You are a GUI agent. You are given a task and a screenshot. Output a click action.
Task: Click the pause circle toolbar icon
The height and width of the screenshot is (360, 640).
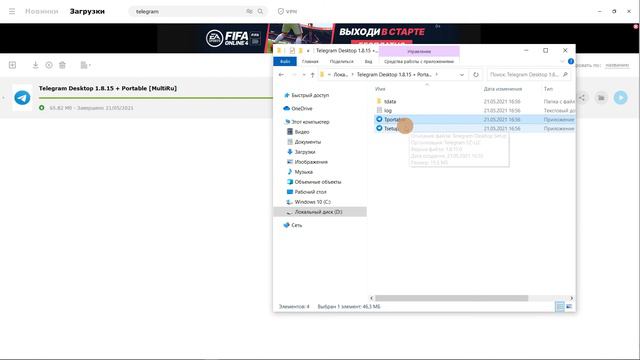click(x=49, y=65)
